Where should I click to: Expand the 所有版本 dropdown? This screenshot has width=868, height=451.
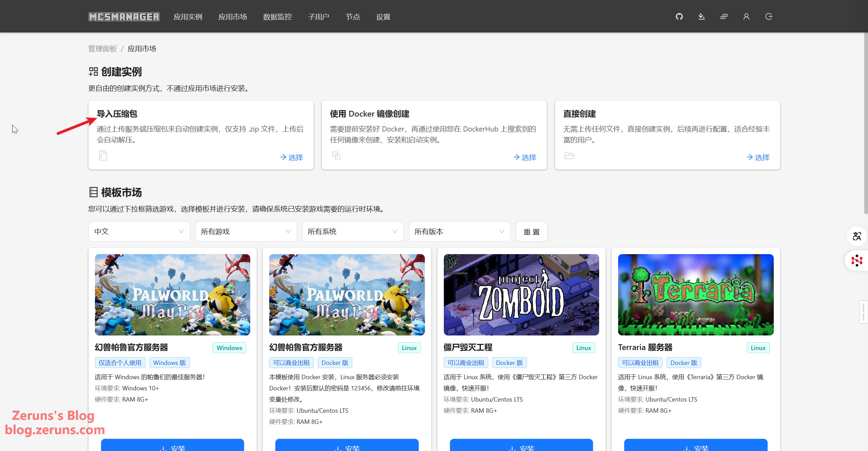coord(460,231)
